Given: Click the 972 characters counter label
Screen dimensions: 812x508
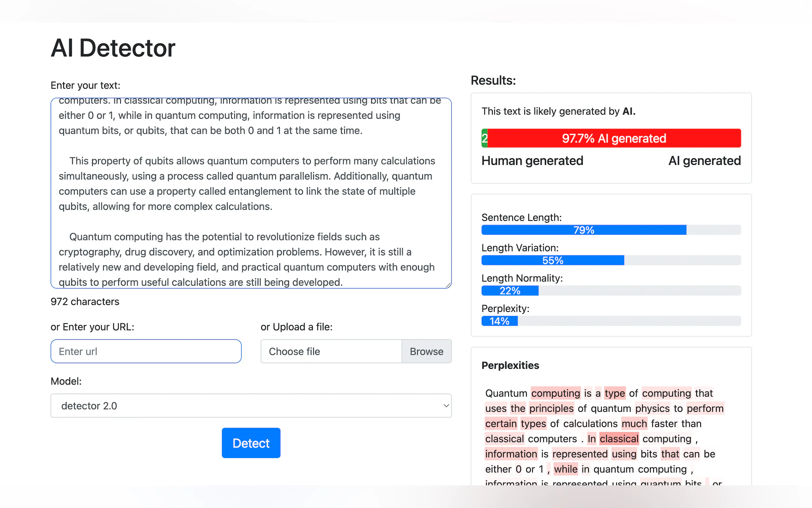Looking at the screenshot, I should point(85,301).
